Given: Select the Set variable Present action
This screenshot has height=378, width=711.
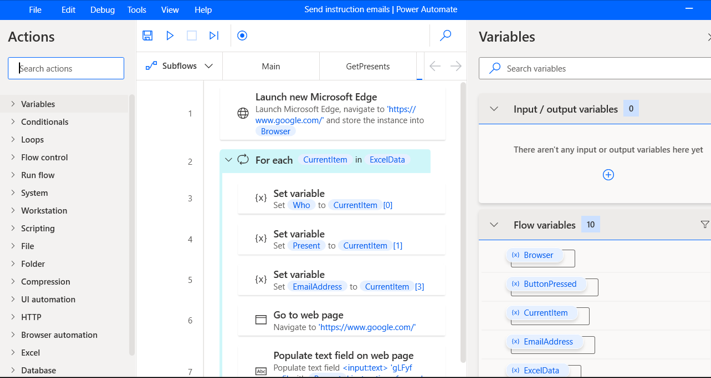Looking at the screenshot, I should click(341, 239).
